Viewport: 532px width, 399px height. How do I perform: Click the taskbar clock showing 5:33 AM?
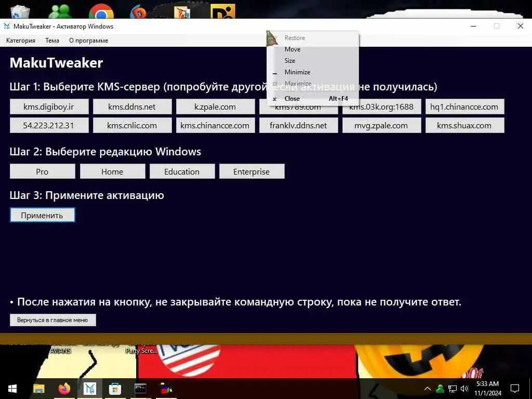pyautogui.click(x=487, y=389)
